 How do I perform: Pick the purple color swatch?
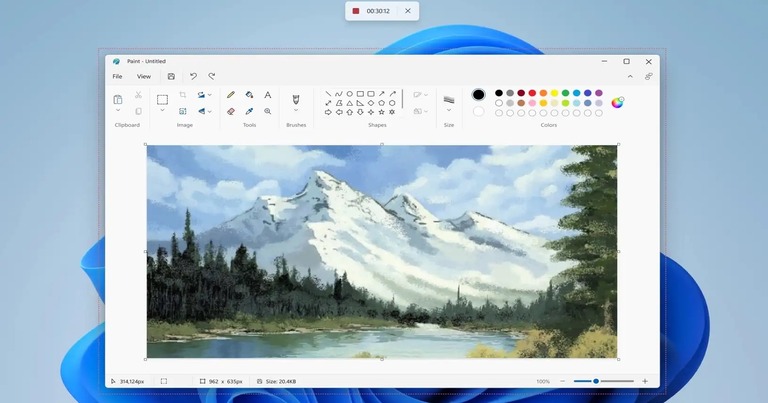tap(599, 93)
